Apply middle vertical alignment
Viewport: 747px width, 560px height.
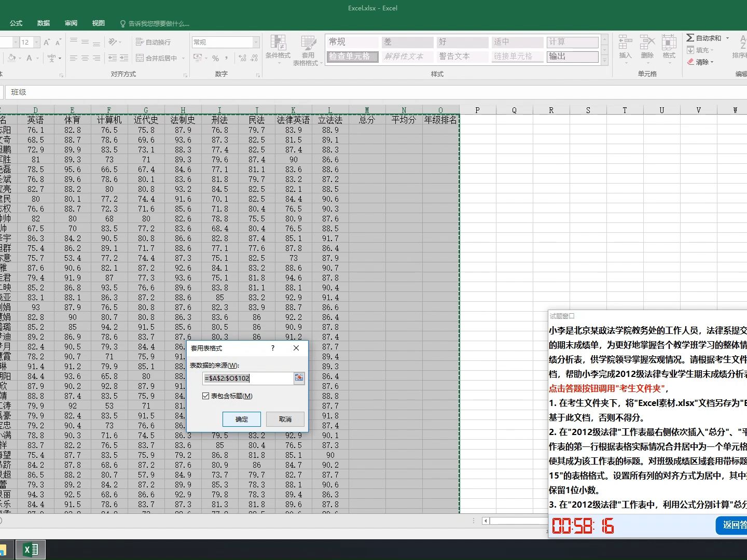pyautogui.click(x=85, y=42)
